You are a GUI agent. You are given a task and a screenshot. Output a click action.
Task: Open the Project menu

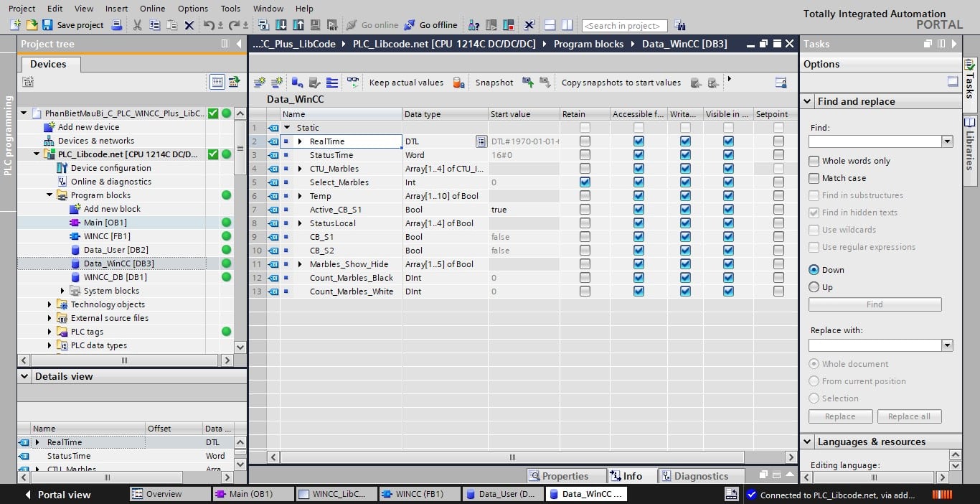pos(22,9)
